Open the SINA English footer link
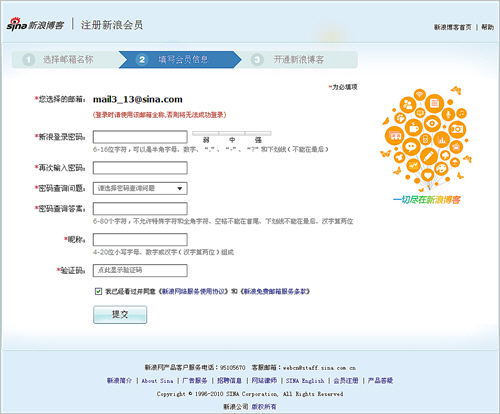 click(x=305, y=380)
